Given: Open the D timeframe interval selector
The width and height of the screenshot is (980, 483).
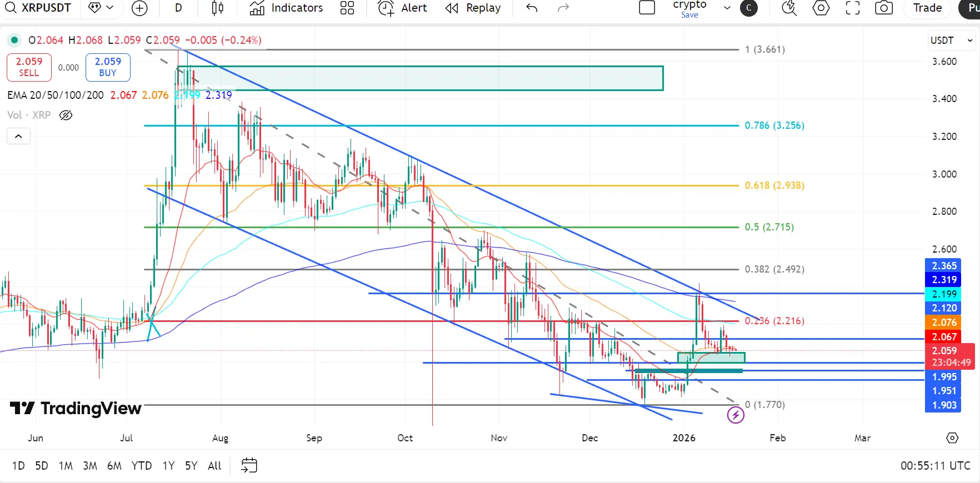Looking at the screenshot, I should (x=178, y=8).
